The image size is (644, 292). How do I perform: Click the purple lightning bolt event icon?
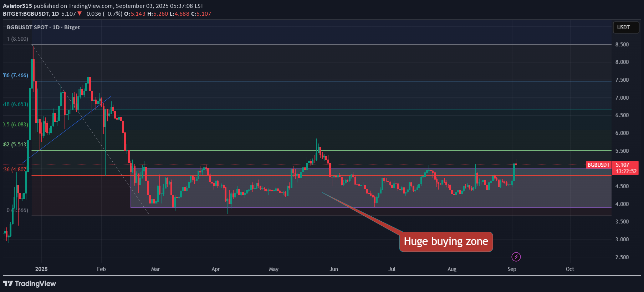[x=516, y=257]
